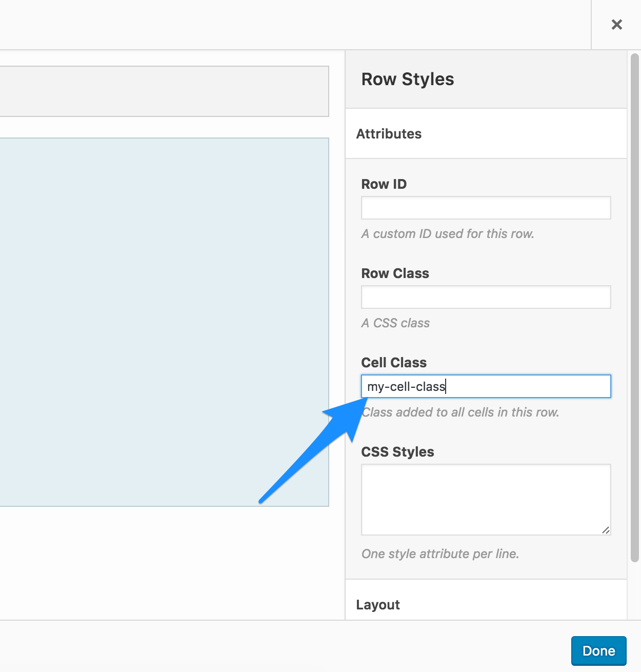Click the Cell Class label
This screenshot has height=672, width=641.
point(394,363)
